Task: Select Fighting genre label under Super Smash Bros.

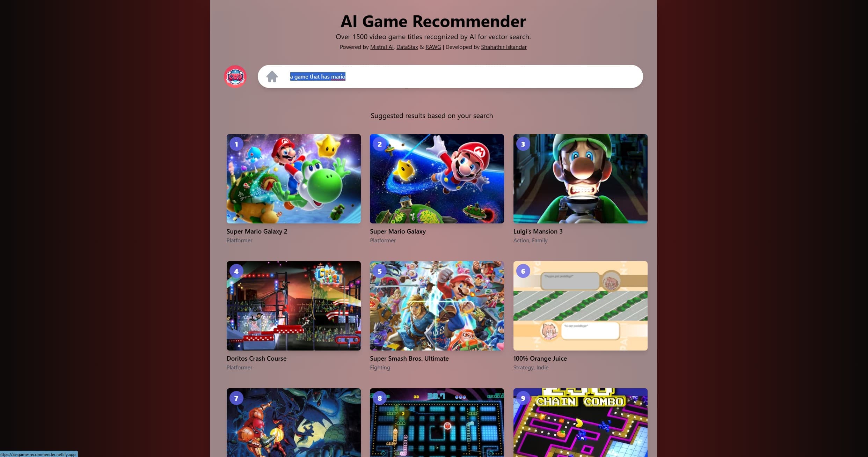Action: point(380,367)
